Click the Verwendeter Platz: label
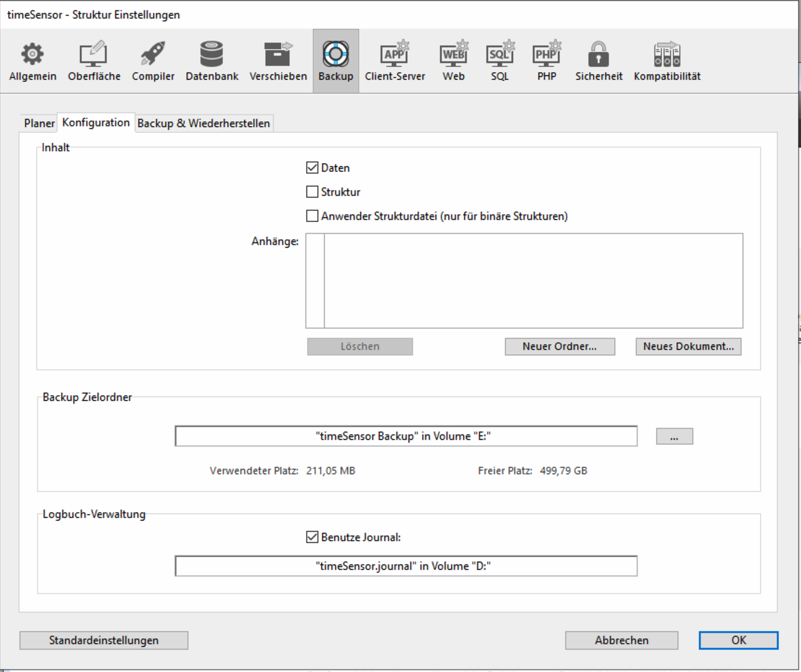Image resolution: width=801 pixels, height=672 pixels. 254,471
